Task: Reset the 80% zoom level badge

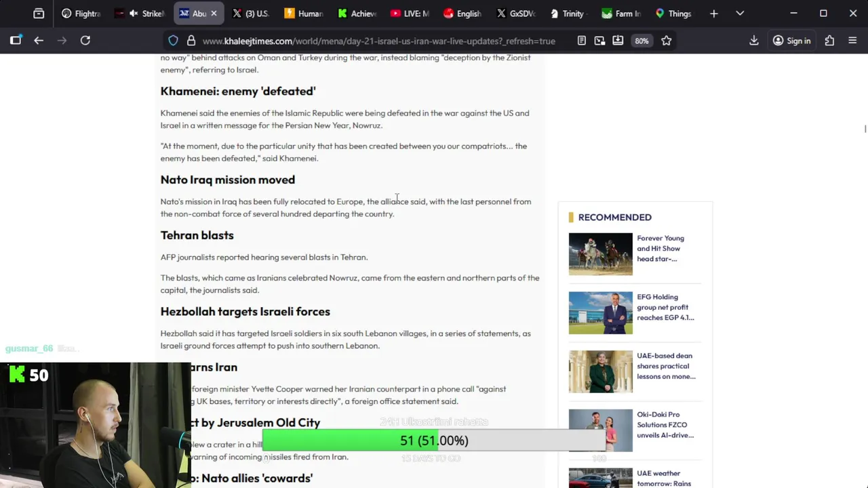Action: tap(642, 41)
